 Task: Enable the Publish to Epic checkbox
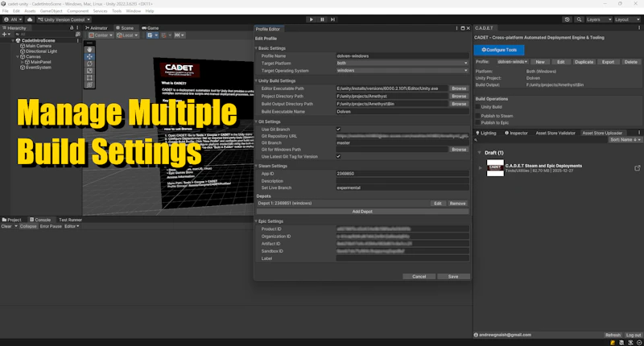tap(477, 122)
